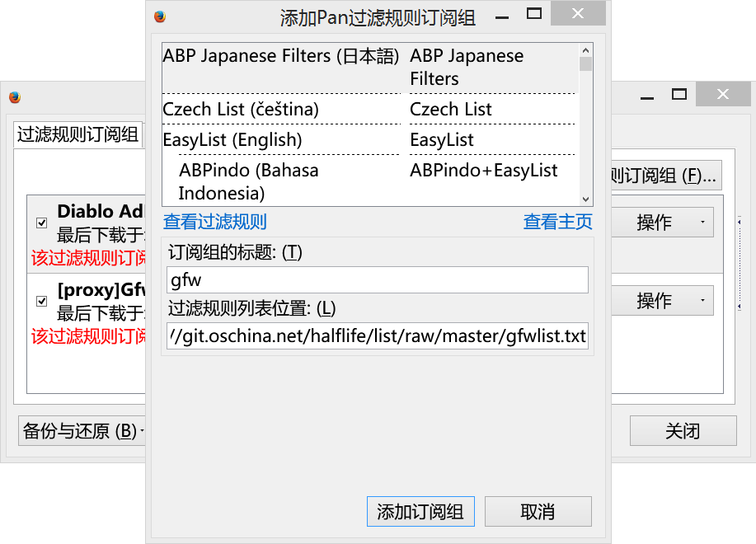Minimize the background filter preferences window
756x544 pixels.
(647, 98)
